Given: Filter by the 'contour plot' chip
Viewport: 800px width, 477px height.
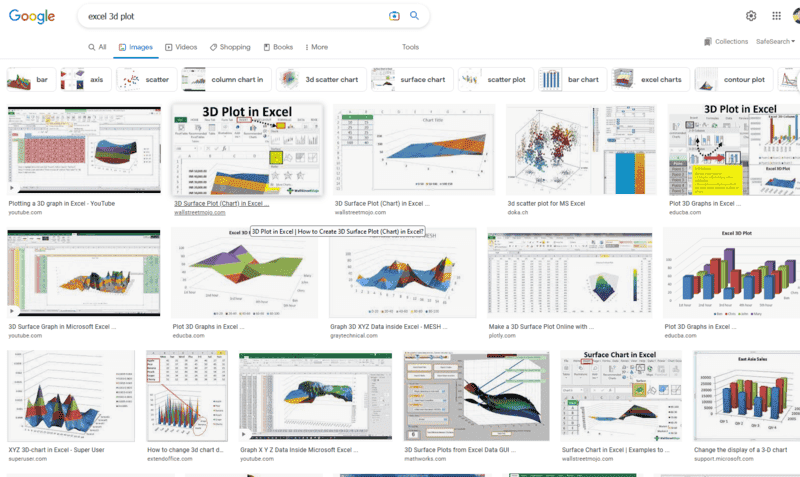Looking at the screenshot, I should pos(734,80).
